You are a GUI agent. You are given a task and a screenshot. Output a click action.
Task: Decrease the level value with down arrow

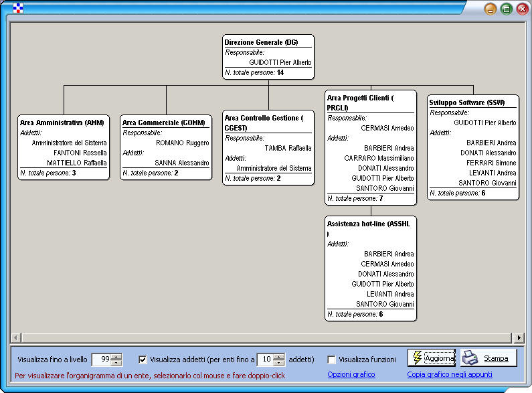pos(117,363)
